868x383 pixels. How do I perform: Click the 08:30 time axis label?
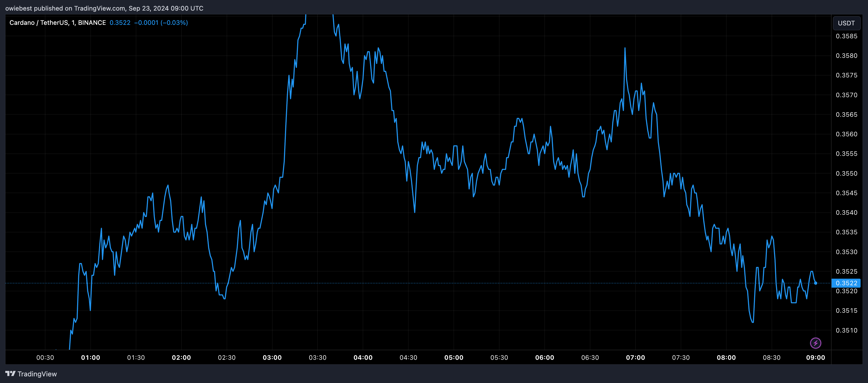772,357
